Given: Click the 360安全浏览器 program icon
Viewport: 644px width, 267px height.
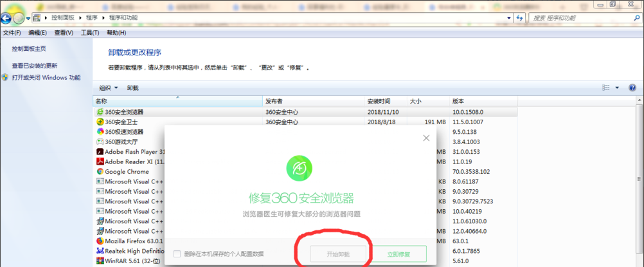Looking at the screenshot, I should (100, 112).
